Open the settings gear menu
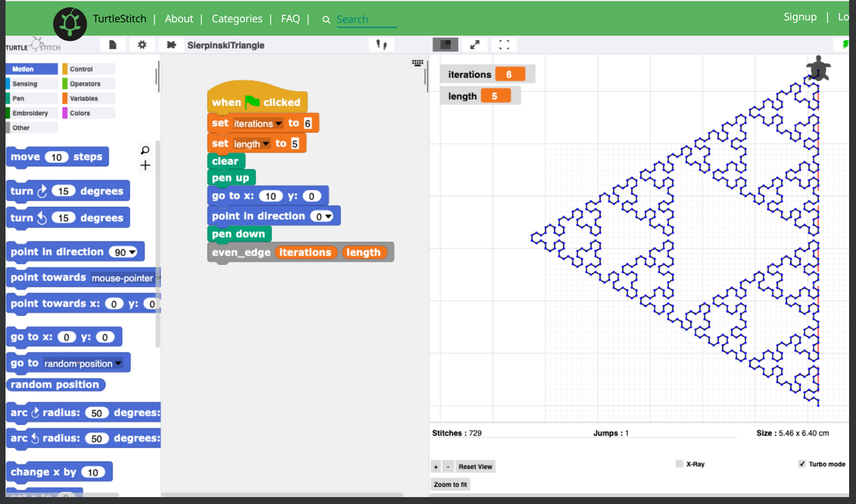Viewport: 856px width, 504px height. (142, 45)
